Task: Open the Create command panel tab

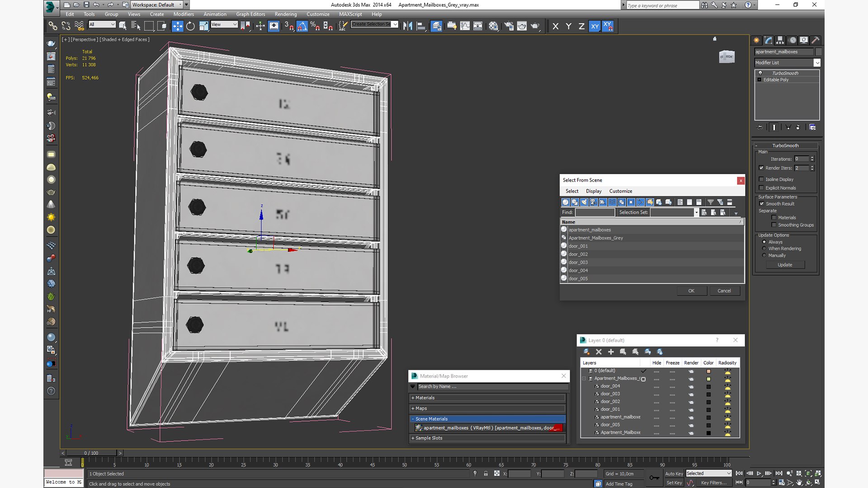Action: pyautogui.click(x=756, y=40)
